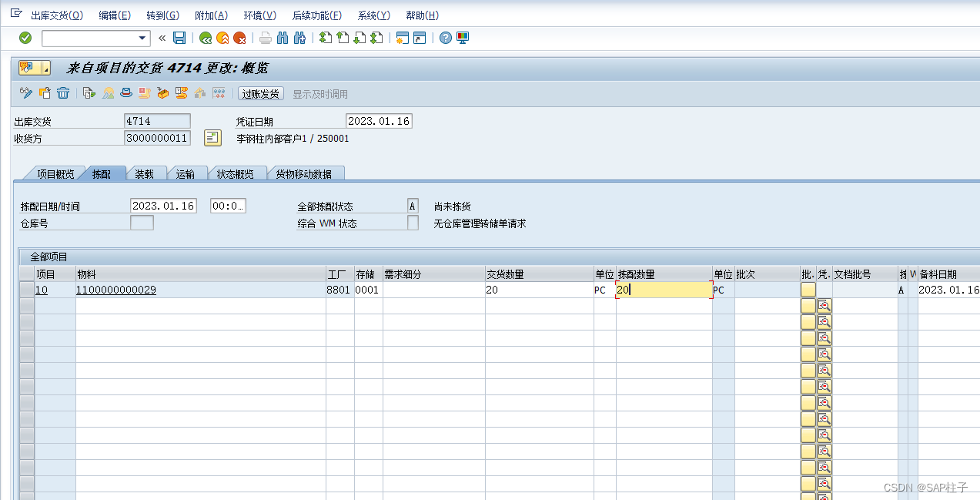Switch to the 装载 tab
Viewport: 980px width, 500px height.
145,173
